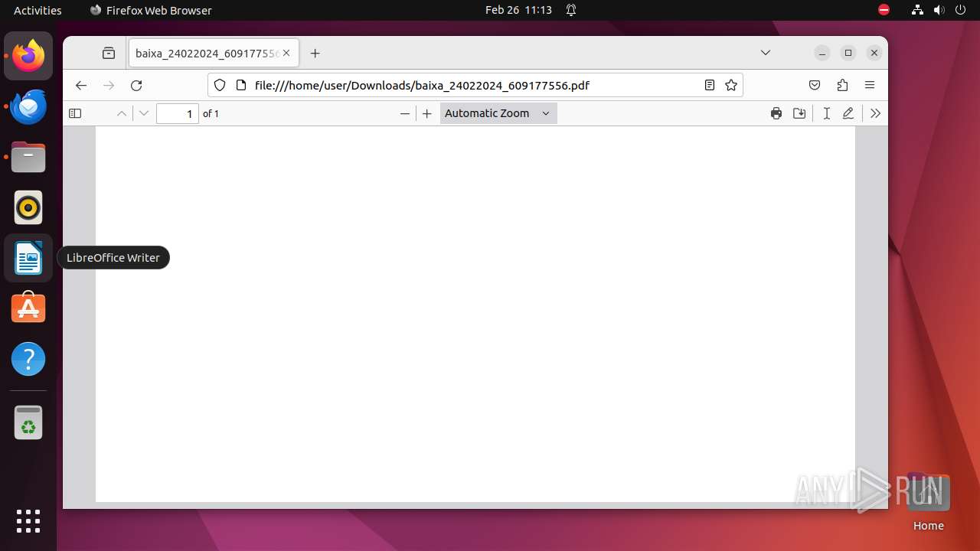
Task: Toggle reader view in address bar
Action: click(x=710, y=85)
